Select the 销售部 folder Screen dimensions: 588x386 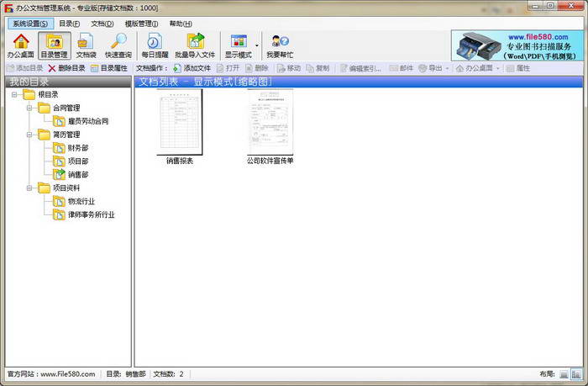coord(78,175)
